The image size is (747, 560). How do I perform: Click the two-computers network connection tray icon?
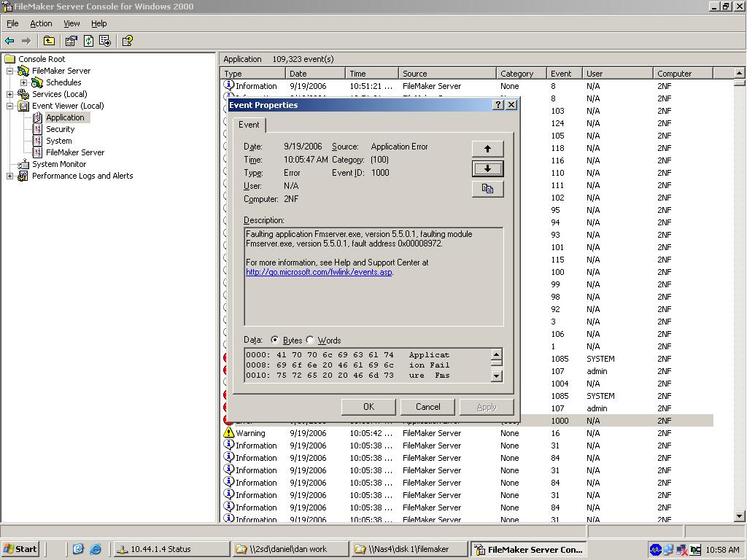point(668,550)
